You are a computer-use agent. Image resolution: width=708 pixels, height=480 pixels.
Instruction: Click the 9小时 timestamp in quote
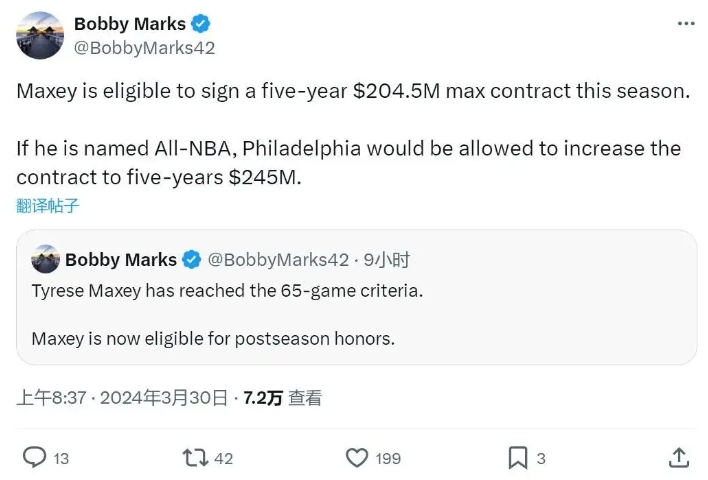[387, 260]
